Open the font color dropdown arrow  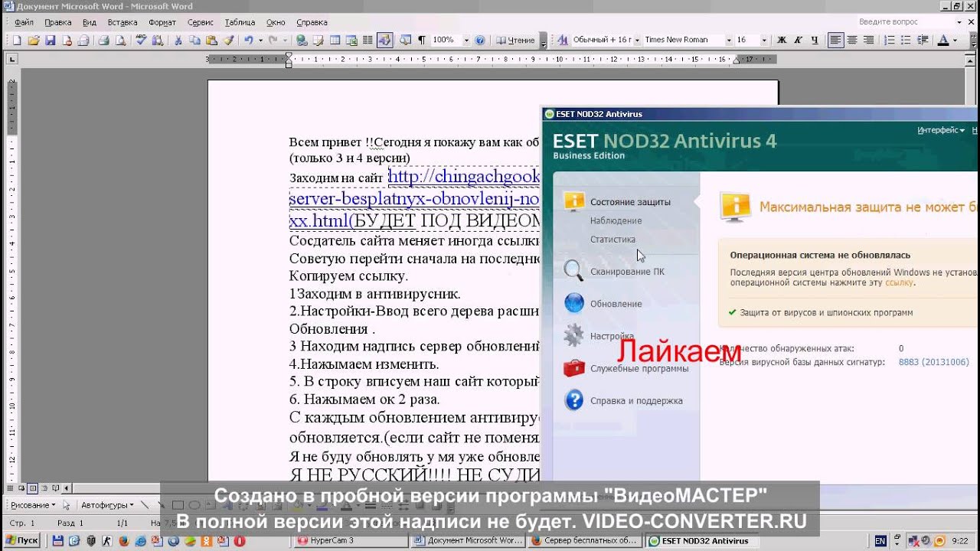(955, 40)
